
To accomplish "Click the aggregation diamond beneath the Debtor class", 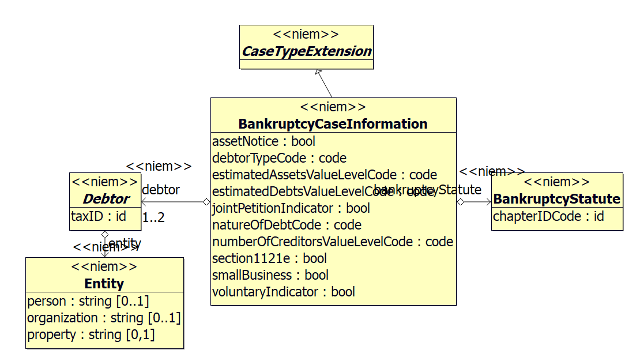I will click(105, 234).
